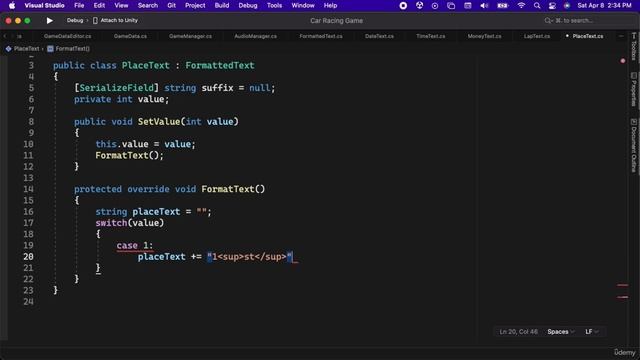The width and height of the screenshot is (640, 360).
Task: Open the Properties side panel
Action: point(633,89)
